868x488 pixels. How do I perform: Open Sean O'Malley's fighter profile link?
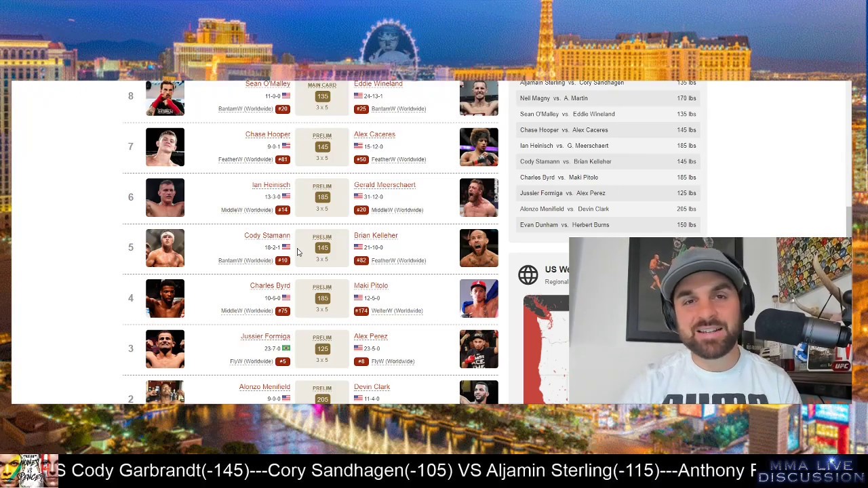[268, 83]
